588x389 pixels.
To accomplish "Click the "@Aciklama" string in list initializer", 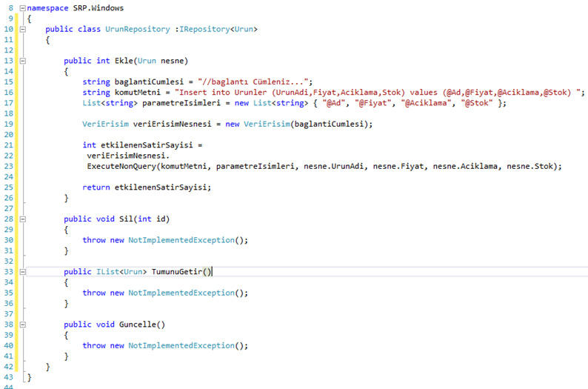I will point(427,103).
